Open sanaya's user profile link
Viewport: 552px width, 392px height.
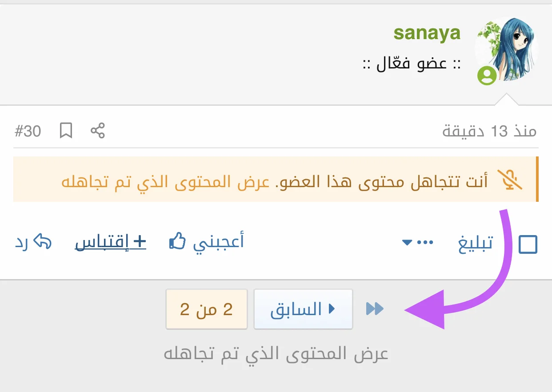(427, 33)
